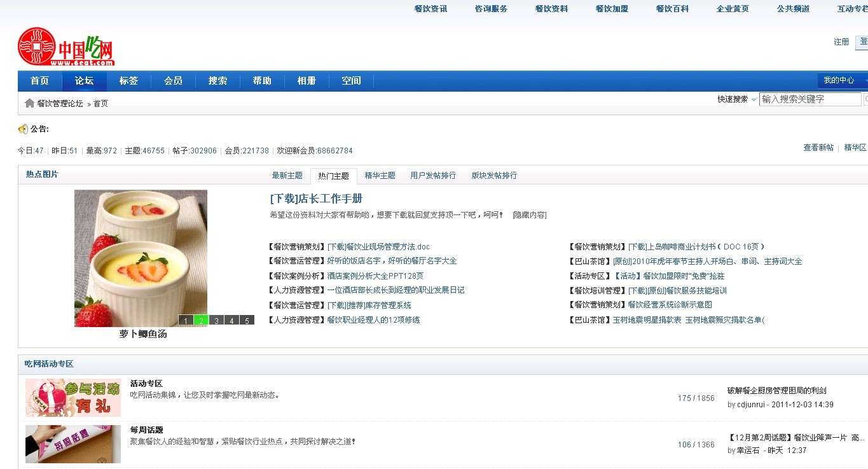Click the 餐饮管理论坛 breadcrumb link
The height and width of the screenshot is (469, 868).
pos(60,103)
